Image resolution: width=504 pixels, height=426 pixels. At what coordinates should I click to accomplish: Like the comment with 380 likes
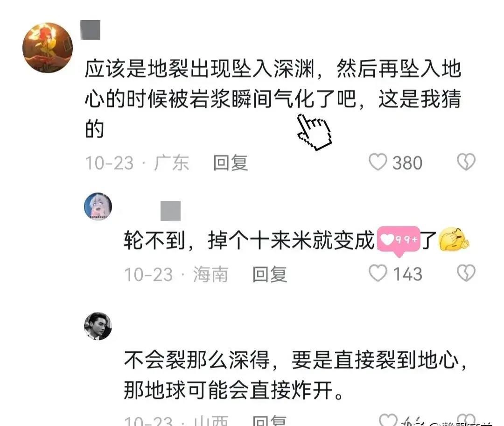pos(378,162)
